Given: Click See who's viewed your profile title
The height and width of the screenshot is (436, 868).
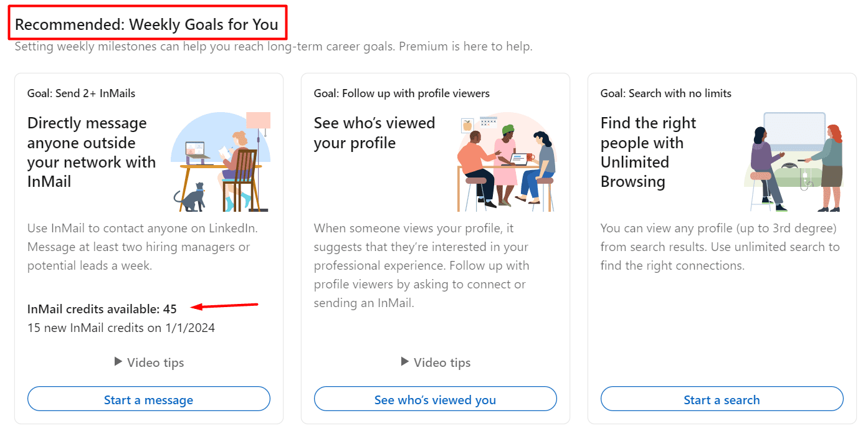Looking at the screenshot, I should (x=374, y=133).
